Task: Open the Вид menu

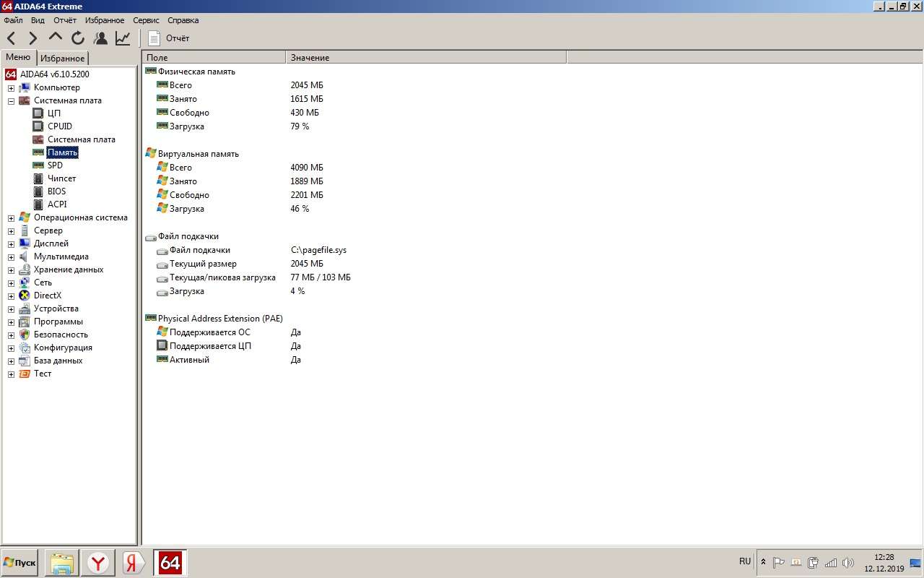Action: (x=38, y=20)
